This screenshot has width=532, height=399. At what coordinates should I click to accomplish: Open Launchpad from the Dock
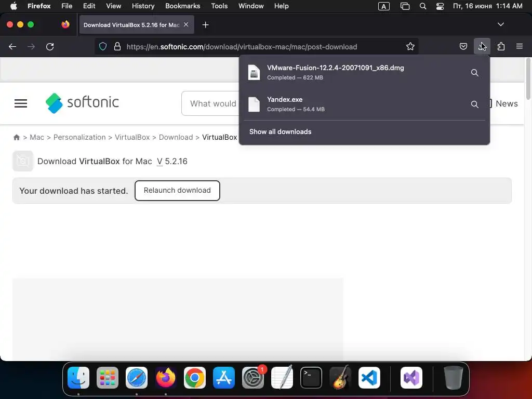108,378
